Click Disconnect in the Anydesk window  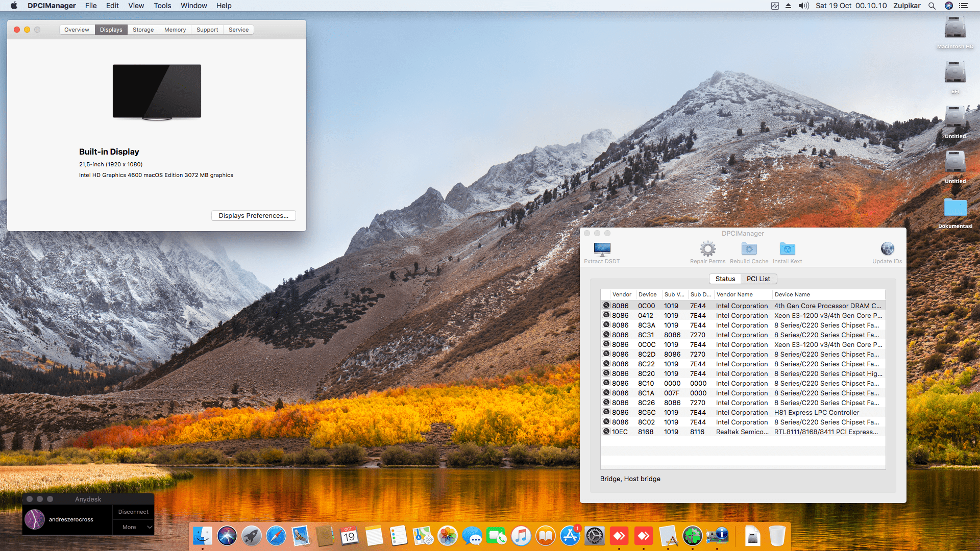coord(133,512)
